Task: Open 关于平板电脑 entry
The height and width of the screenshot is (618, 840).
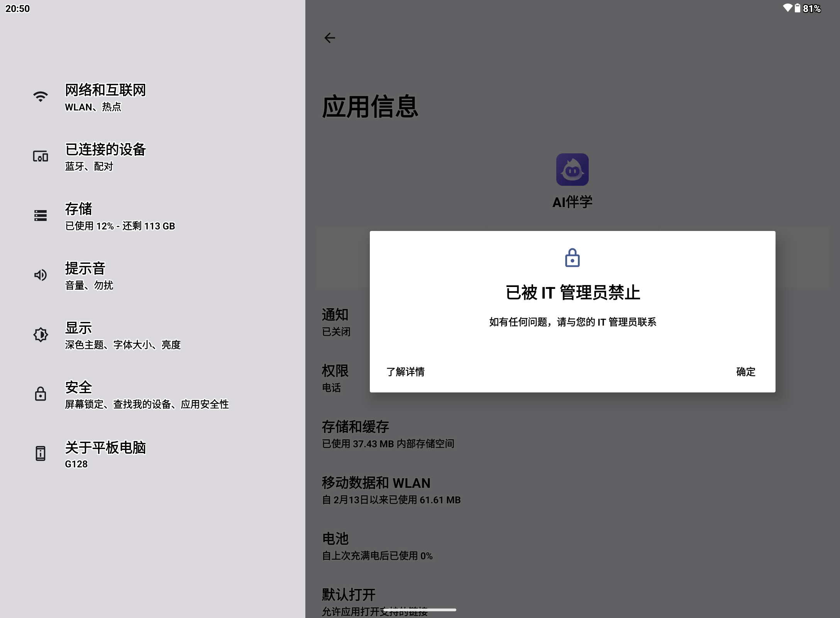Action: pyautogui.click(x=105, y=453)
